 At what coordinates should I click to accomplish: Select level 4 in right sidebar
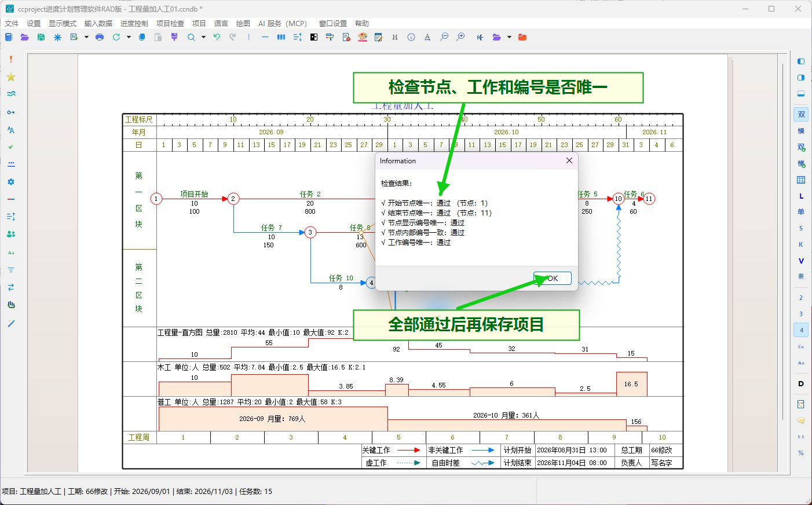801,330
